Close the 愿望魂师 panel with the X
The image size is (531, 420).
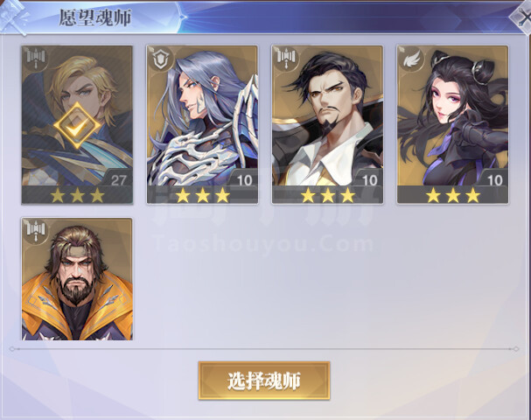point(522,17)
